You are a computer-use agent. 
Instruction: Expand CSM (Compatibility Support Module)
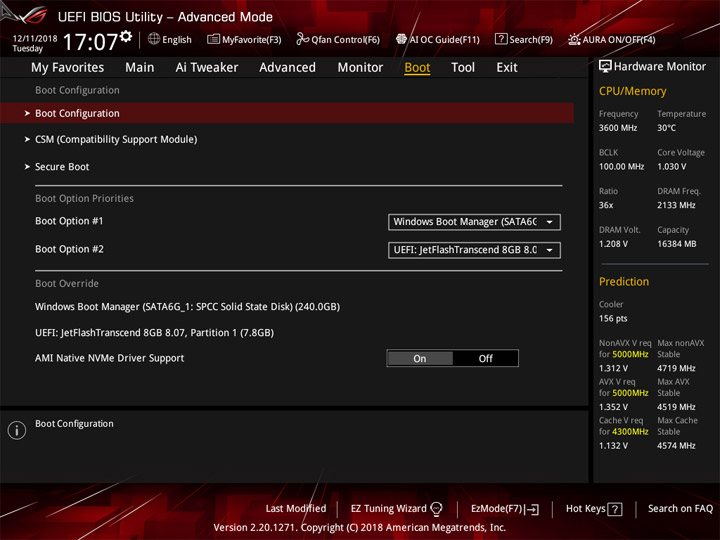pyautogui.click(x=116, y=139)
